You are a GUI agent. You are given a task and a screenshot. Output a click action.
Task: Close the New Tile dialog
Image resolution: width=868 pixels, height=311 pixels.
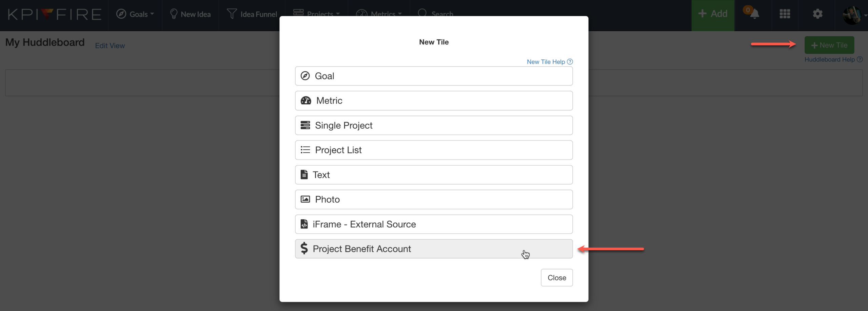click(556, 277)
